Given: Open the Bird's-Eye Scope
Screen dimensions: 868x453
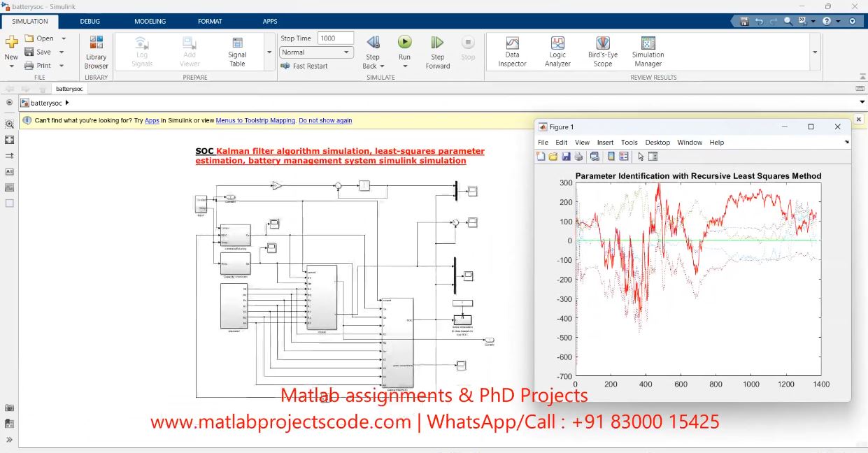Looking at the screenshot, I should point(602,52).
